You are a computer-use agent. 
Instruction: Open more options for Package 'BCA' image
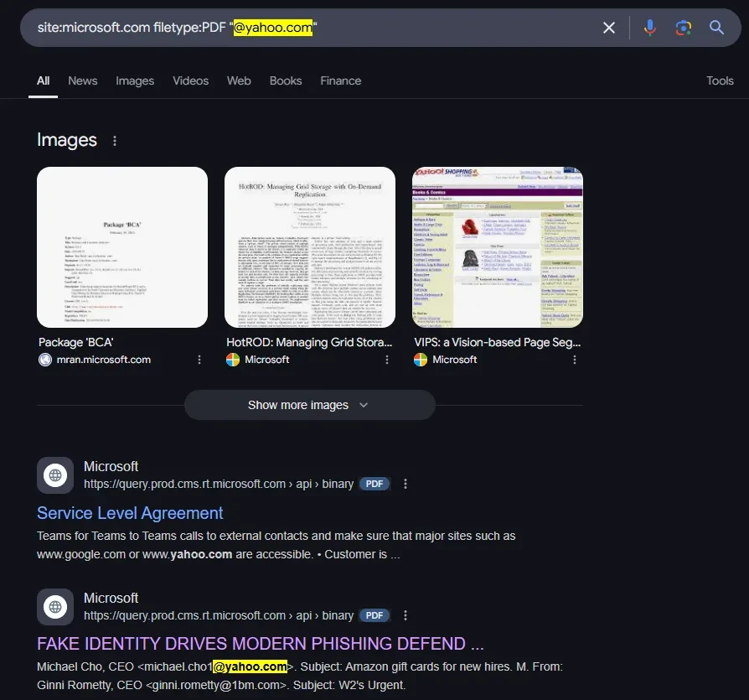coord(199,360)
